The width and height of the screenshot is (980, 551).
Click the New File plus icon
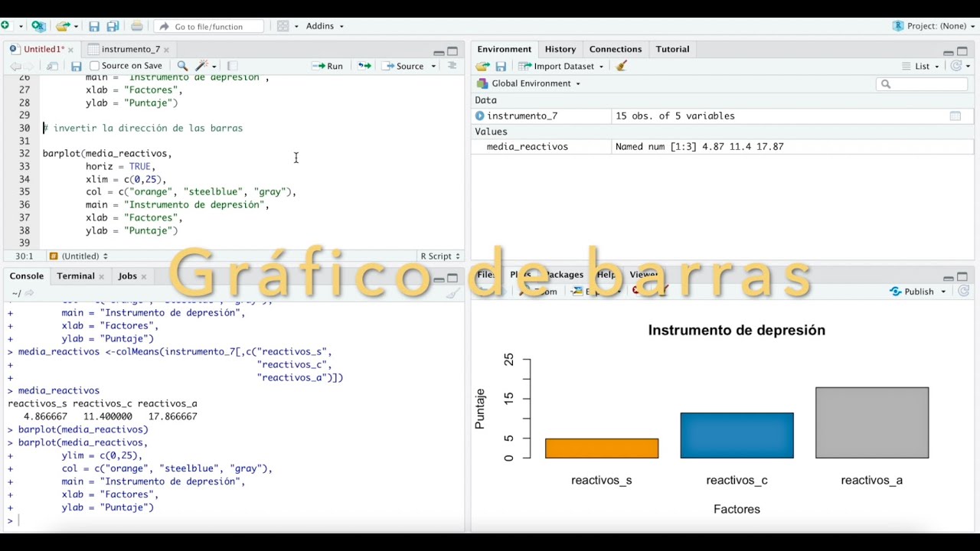[x=5, y=26]
